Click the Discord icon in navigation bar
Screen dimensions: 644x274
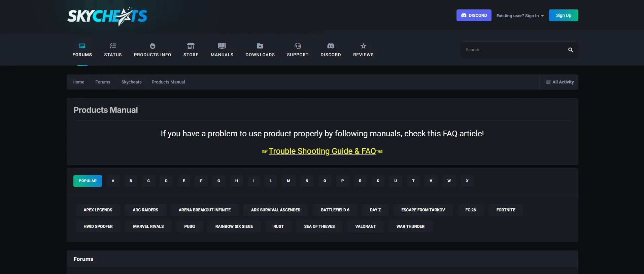[331, 46]
